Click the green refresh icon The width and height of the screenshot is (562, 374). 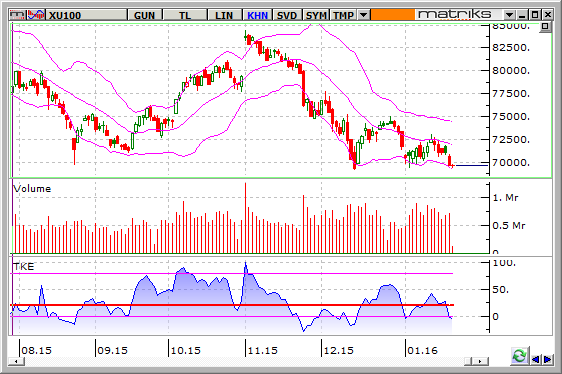click(520, 356)
